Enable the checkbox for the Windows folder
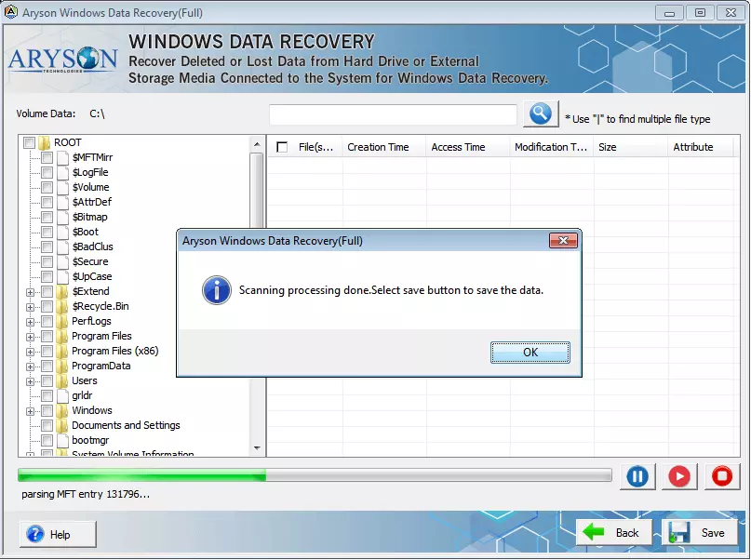The width and height of the screenshot is (751, 560). tap(47, 410)
